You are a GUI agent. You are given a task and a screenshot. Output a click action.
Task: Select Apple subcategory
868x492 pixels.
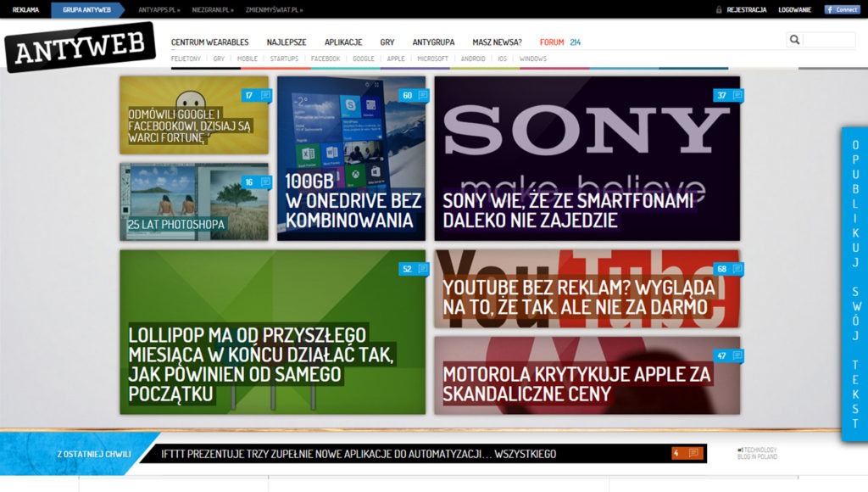[396, 59]
